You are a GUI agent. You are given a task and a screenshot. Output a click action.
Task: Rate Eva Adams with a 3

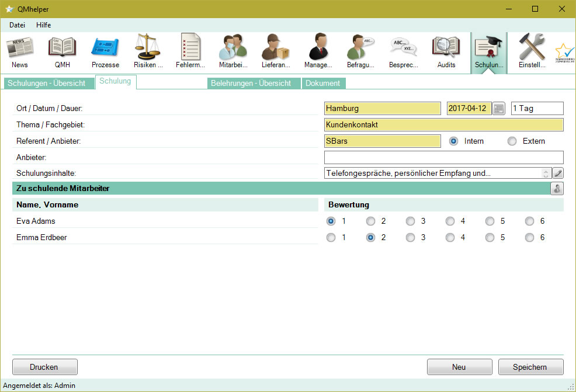tap(411, 221)
